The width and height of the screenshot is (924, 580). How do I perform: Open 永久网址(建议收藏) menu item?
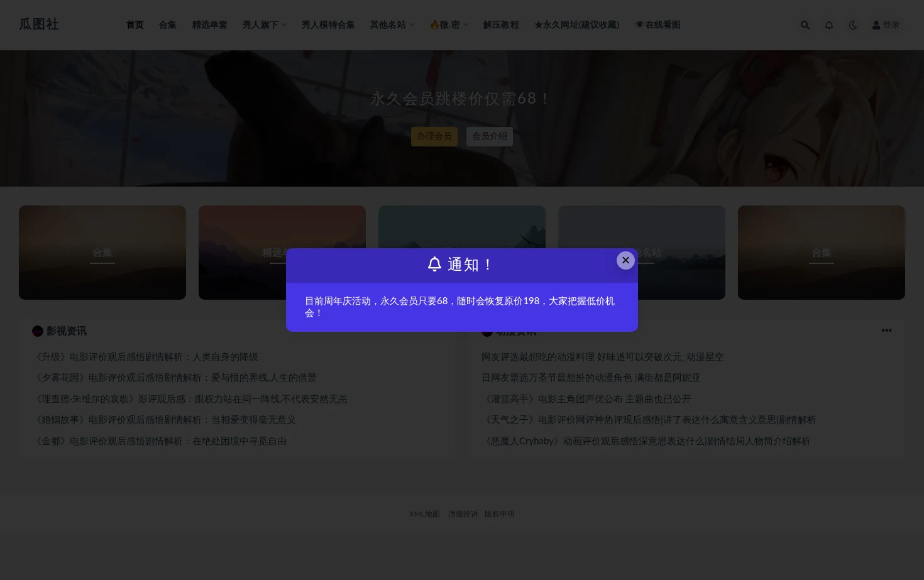point(576,25)
